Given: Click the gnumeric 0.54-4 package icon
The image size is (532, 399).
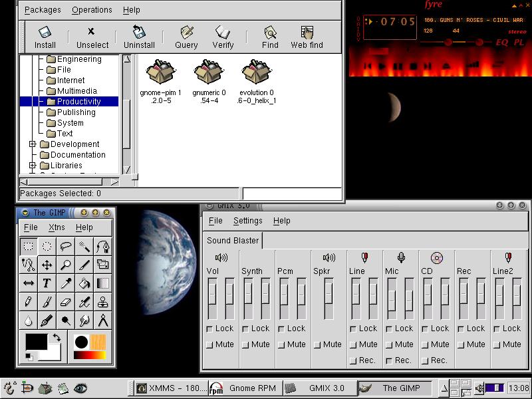Looking at the screenshot, I should pyautogui.click(x=209, y=71).
